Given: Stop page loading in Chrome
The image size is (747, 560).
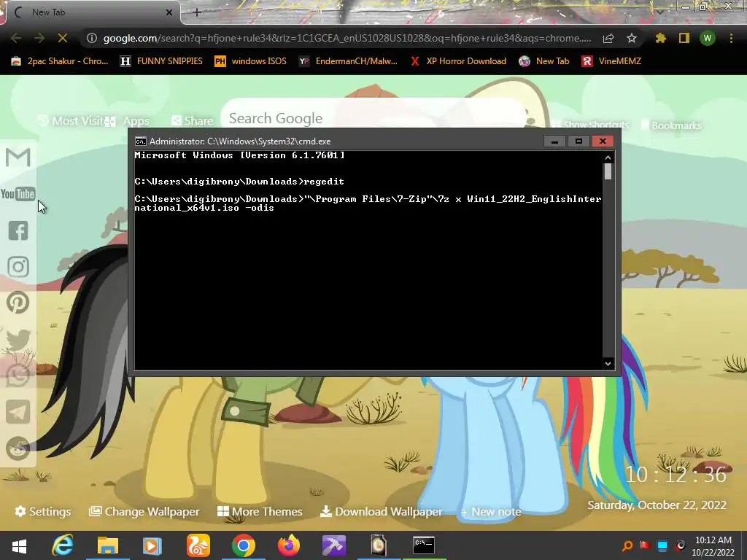Looking at the screenshot, I should pyautogui.click(x=63, y=38).
